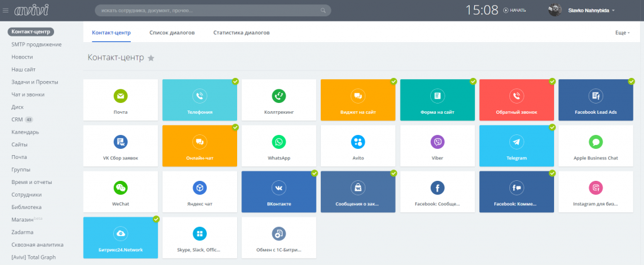The height and width of the screenshot is (265, 644).
Task: Open Сотрудники in the sidebar
Action: (x=26, y=195)
